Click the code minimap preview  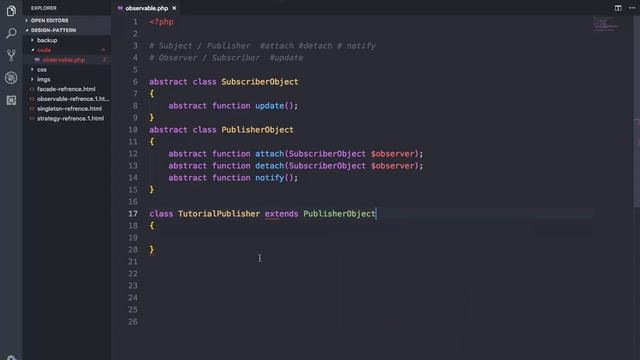(x=606, y=24)
